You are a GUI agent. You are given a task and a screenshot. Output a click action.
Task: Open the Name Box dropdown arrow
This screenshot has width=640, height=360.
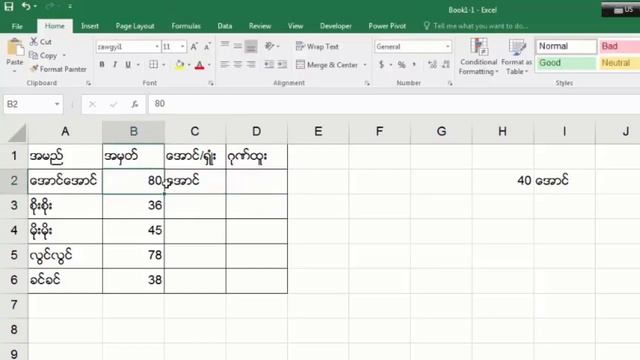pyautogui.click(x=57, y=104)
